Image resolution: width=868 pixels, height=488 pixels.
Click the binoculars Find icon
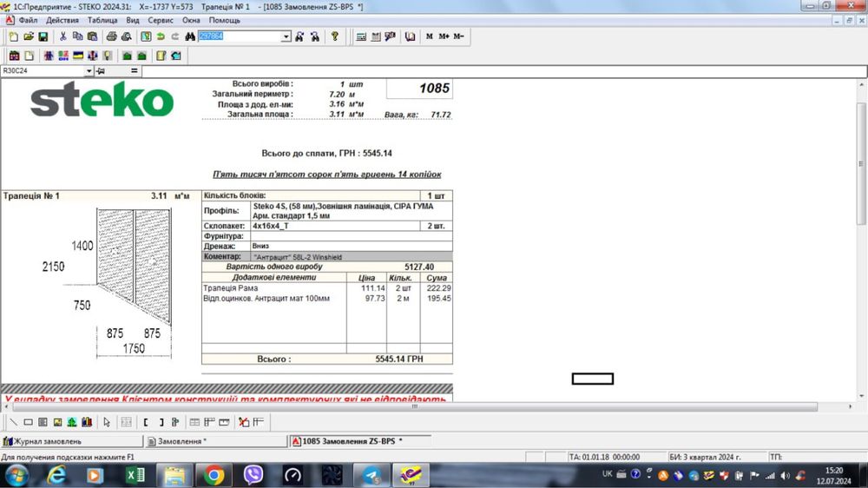click(x=190, y=36)
